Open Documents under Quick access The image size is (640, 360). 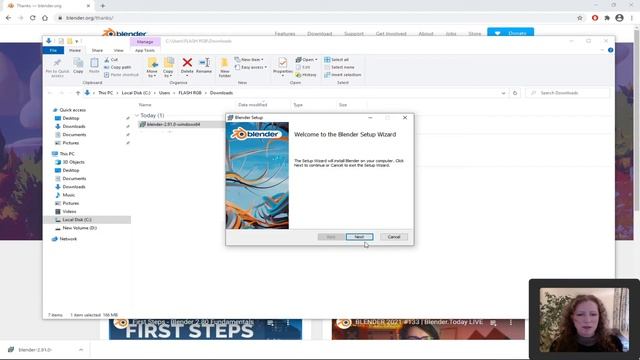[x=74, y=134]
